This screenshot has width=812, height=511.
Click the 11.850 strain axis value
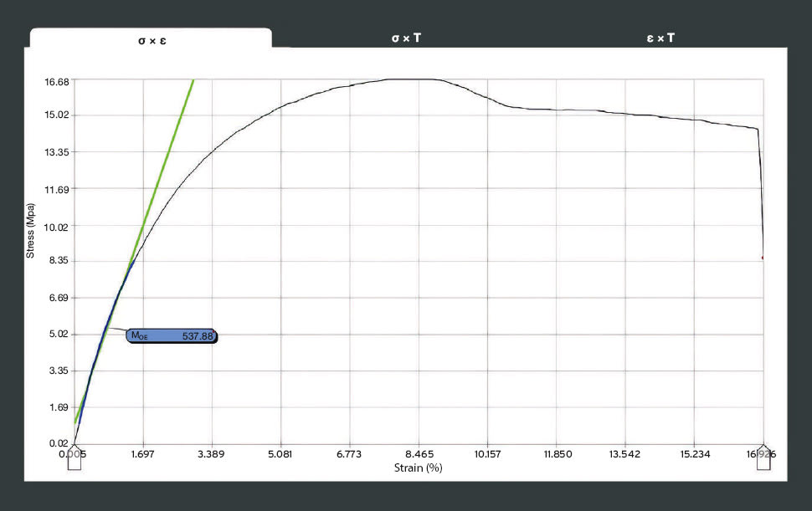(x=558, y=455)
